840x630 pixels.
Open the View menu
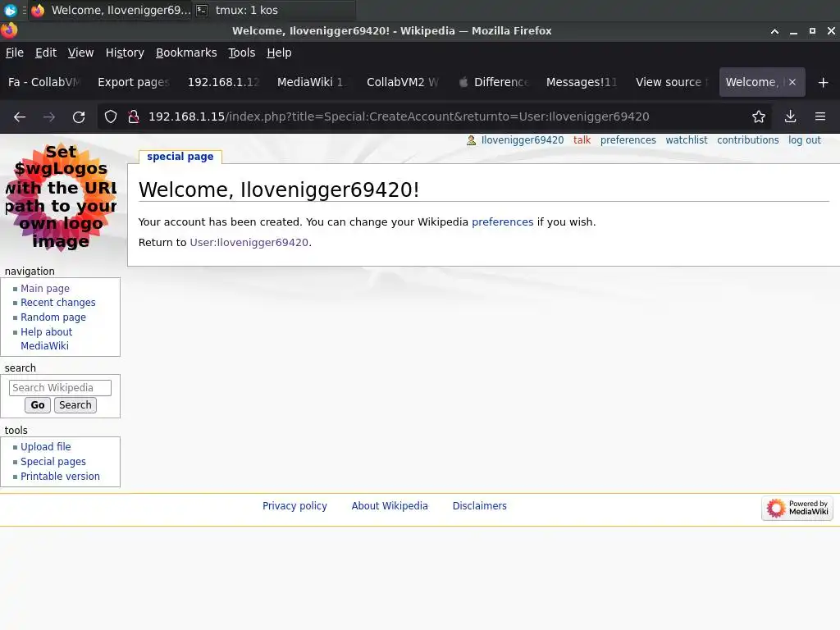80,52
